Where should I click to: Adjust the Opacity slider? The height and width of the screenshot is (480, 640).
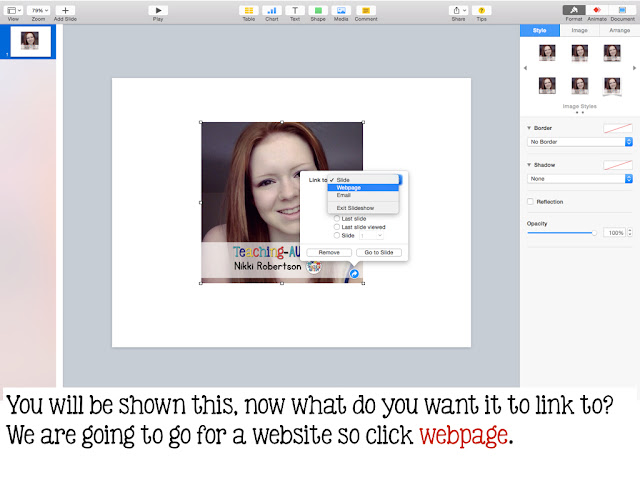(562, 233)
